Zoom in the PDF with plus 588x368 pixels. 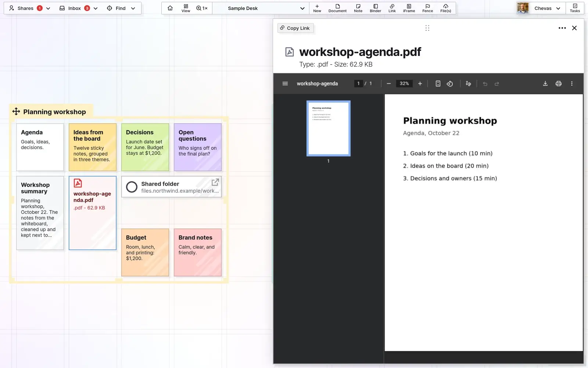pyautogui.click(x=420, y=84)
